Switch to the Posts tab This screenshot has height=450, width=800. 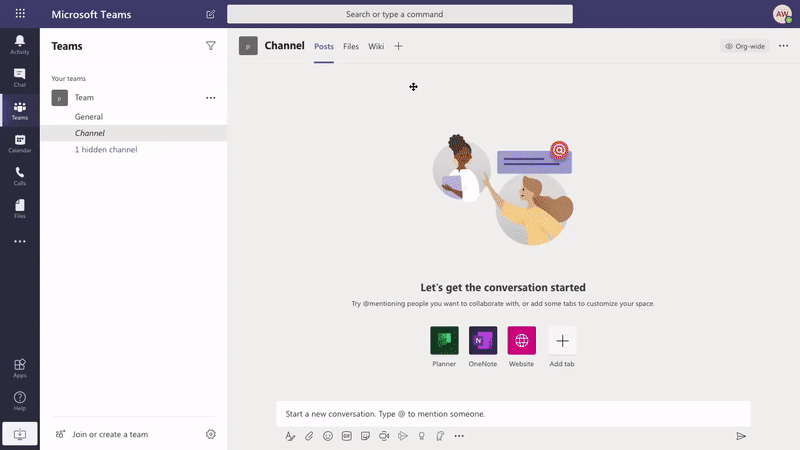[x=324, y=46]
